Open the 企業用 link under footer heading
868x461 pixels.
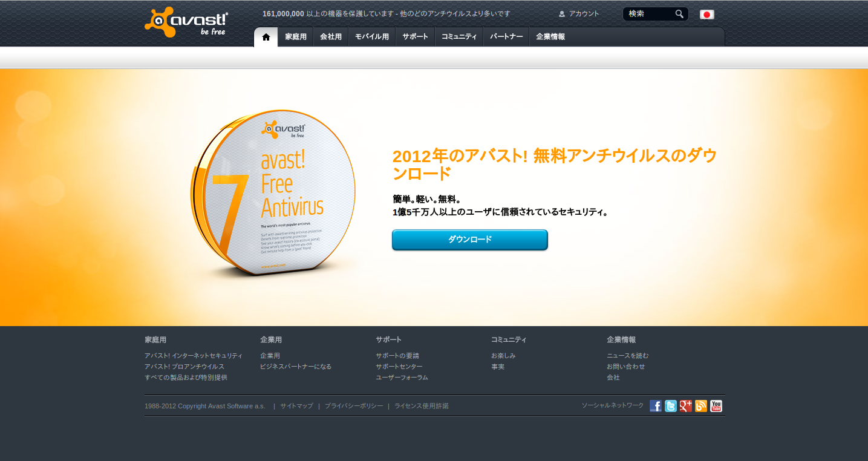(x=270, y=356)
